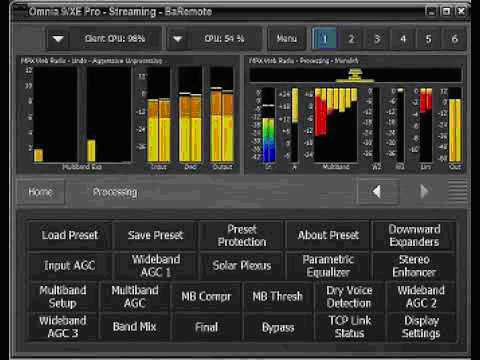Screen dimensions: 480x360
Task: Open Wideband AGC 1
Action: [156, 266]
